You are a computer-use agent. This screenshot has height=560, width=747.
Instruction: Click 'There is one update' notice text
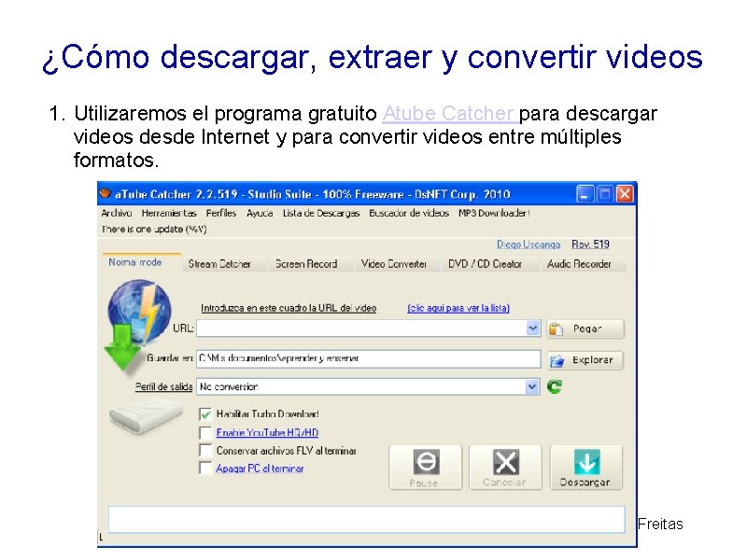click(153, 229)
